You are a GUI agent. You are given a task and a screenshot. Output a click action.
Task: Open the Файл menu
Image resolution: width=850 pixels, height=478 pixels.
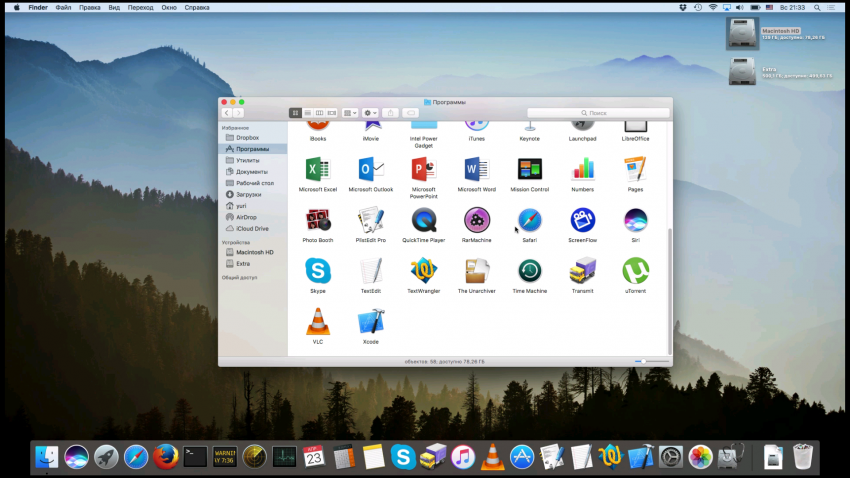pos(63,8)
